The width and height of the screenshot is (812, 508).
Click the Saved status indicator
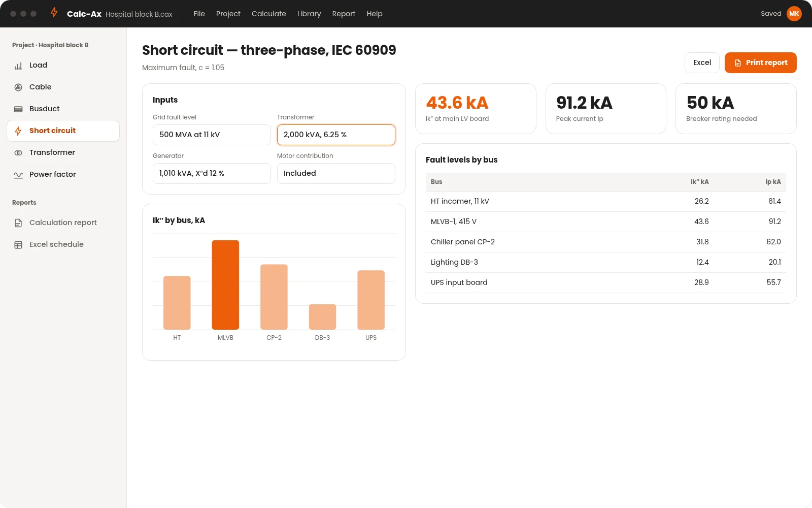771,14
